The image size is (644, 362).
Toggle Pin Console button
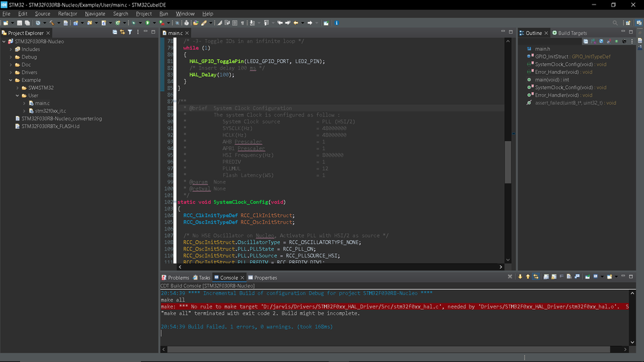coord(587,277)
